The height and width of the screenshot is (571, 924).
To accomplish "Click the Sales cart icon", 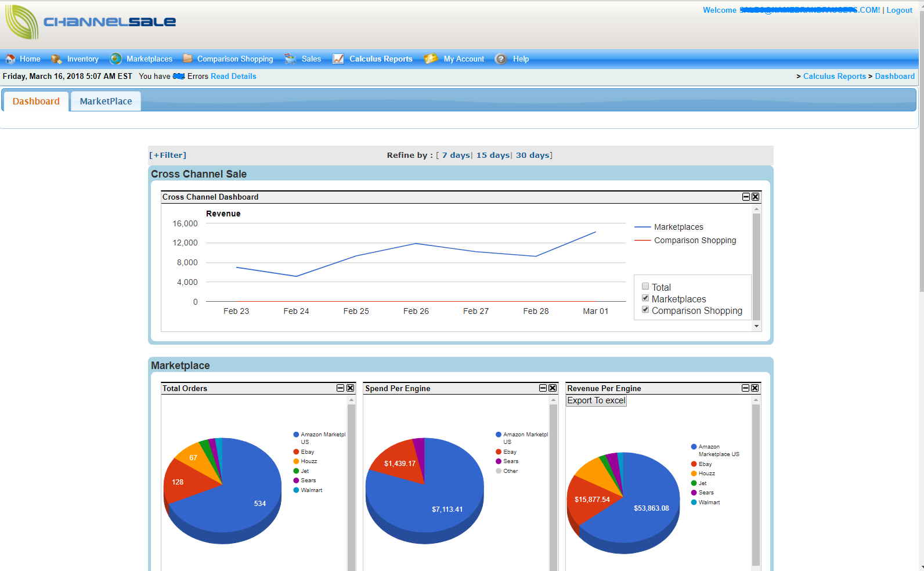I will (x=290, y=59).
